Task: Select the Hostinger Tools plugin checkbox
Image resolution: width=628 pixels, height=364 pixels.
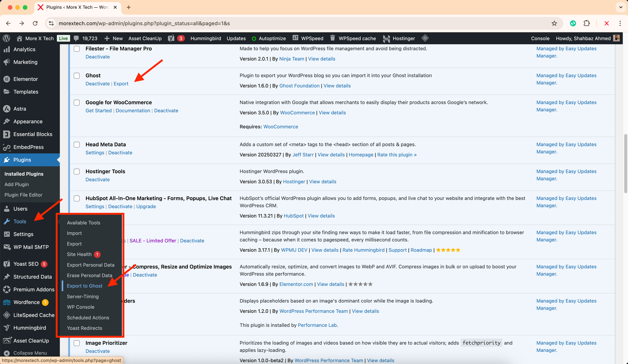Action: click(x=77, y=171)
